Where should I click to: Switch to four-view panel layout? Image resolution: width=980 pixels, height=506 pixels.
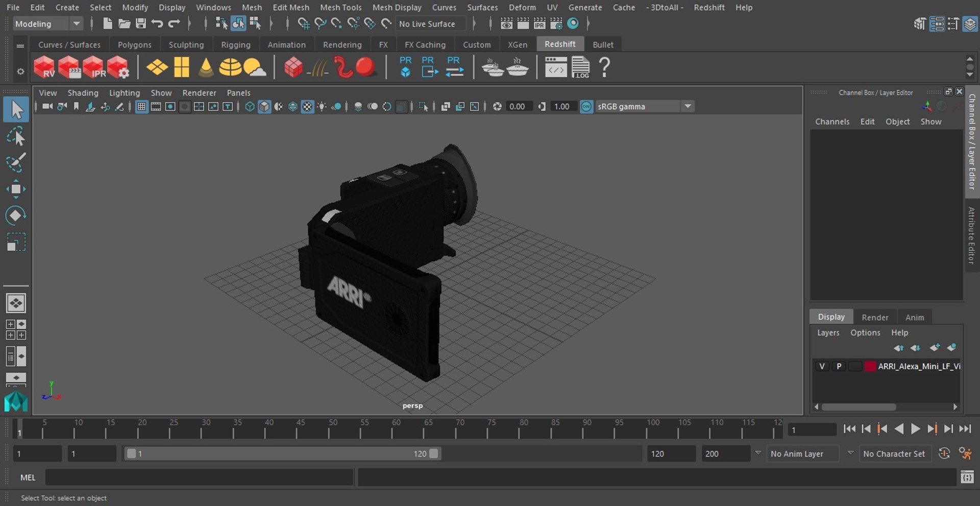point(16,330)
